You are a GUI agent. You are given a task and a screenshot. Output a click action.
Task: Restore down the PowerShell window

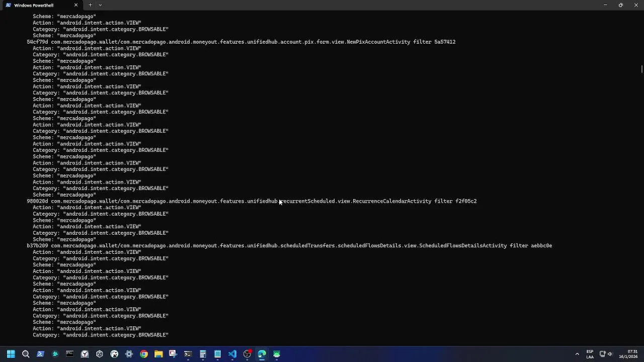click(621, 5)
